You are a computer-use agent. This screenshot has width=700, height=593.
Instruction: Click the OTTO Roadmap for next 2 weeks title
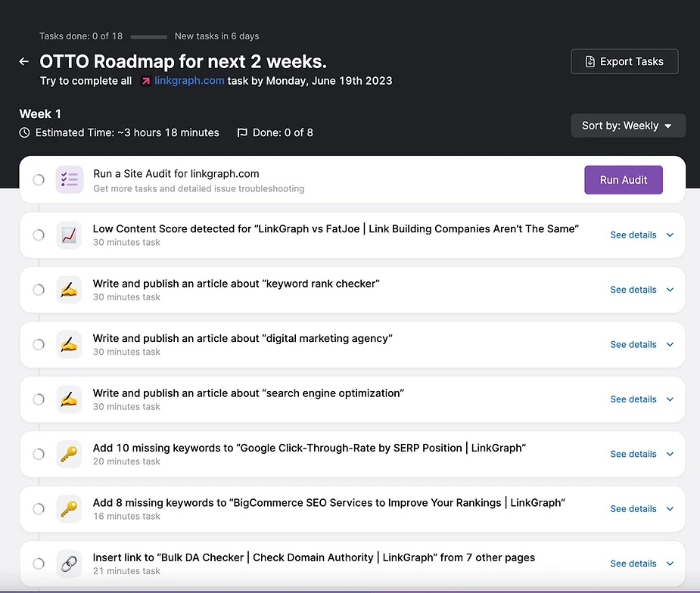click(x=183, y=61)
